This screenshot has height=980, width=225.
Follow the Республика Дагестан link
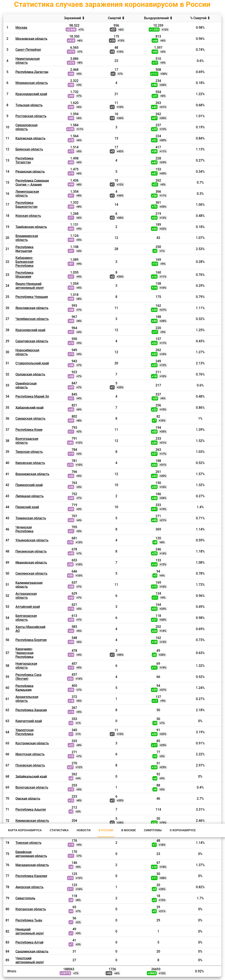pyautogui.click(x=32, y=72)
